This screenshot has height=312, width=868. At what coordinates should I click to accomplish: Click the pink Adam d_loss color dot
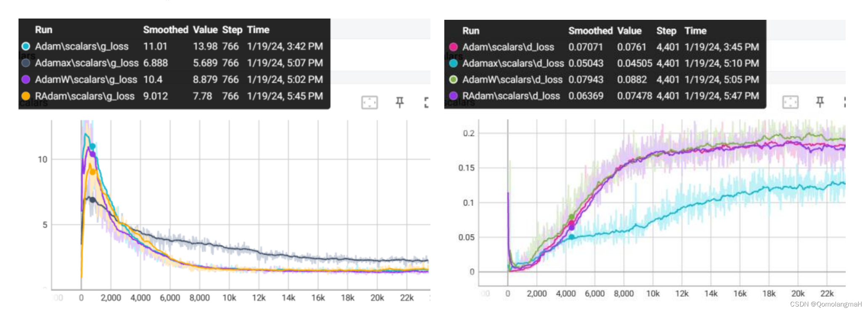[453, 47]
